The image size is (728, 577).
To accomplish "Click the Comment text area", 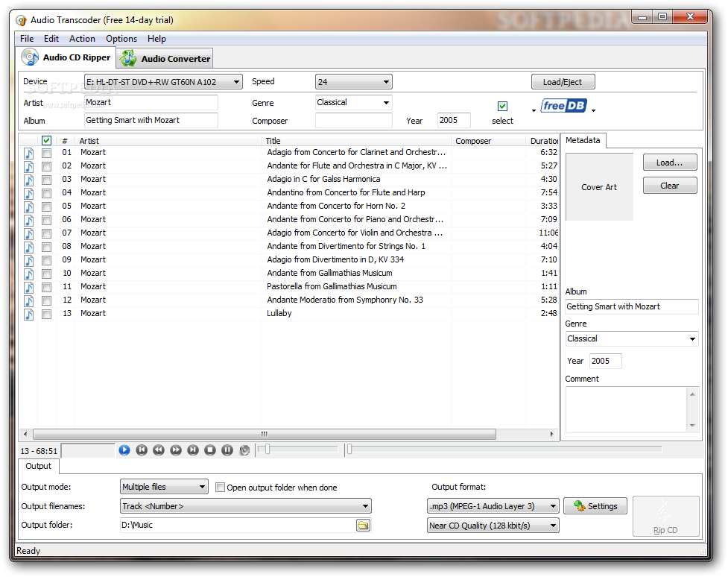I will (627, 409).
